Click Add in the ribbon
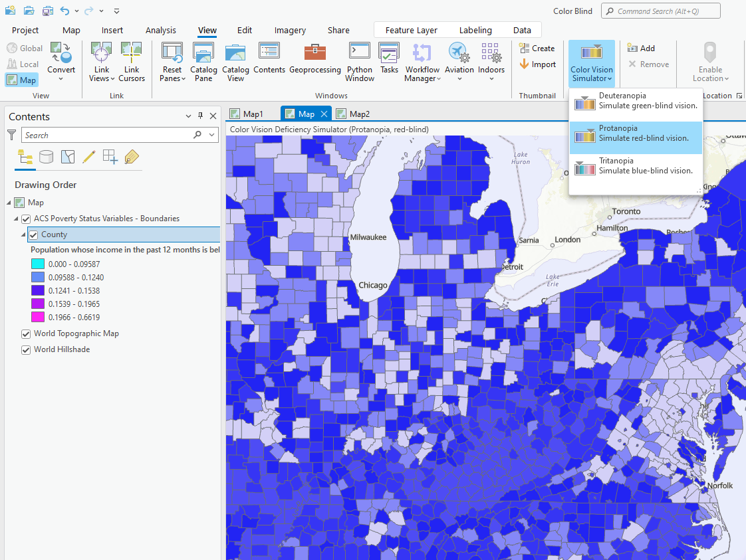 point(641,48)
